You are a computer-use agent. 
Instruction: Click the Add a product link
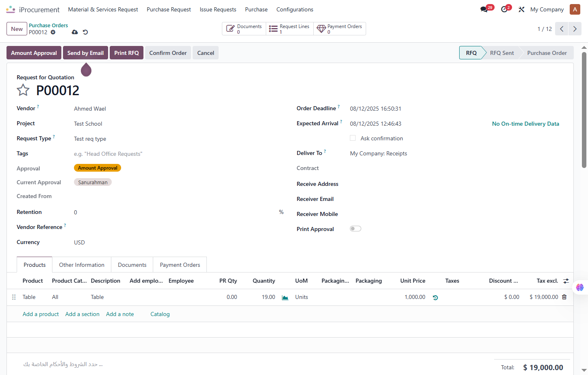[x=41, y=314]
